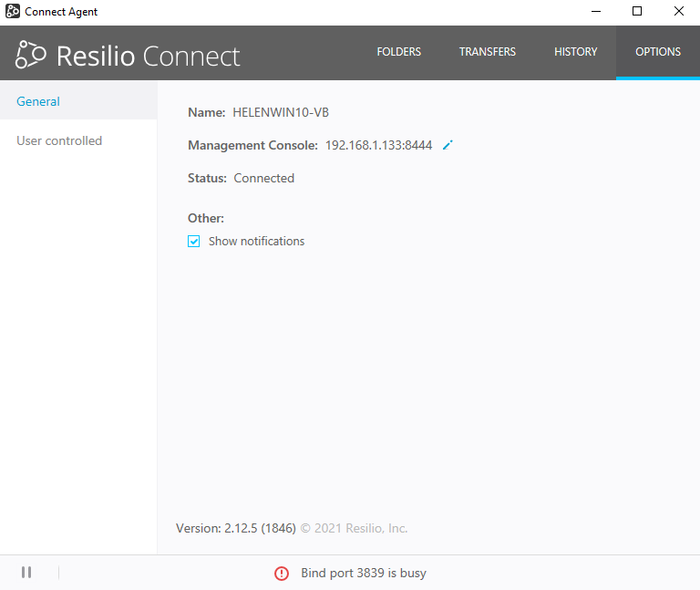Open the TRANSFERS tab
This screenshot has width=700, height=590.
pos(488,52)
